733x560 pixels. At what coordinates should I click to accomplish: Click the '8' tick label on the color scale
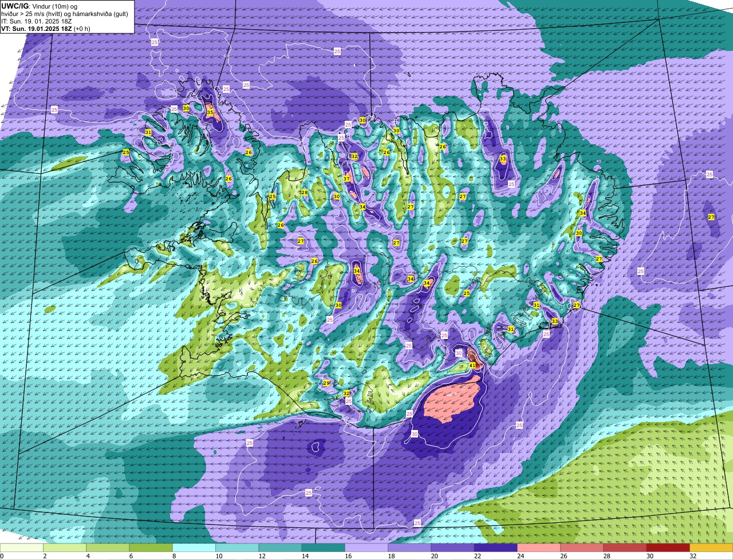pyautogui.click(x=173, y=556)
